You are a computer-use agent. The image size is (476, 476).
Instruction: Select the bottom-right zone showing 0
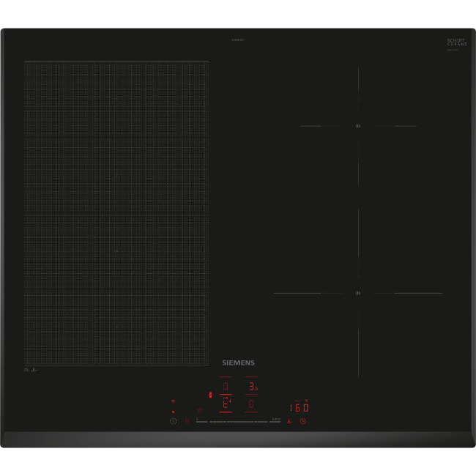pyautogui.click(x=251, y=404)
